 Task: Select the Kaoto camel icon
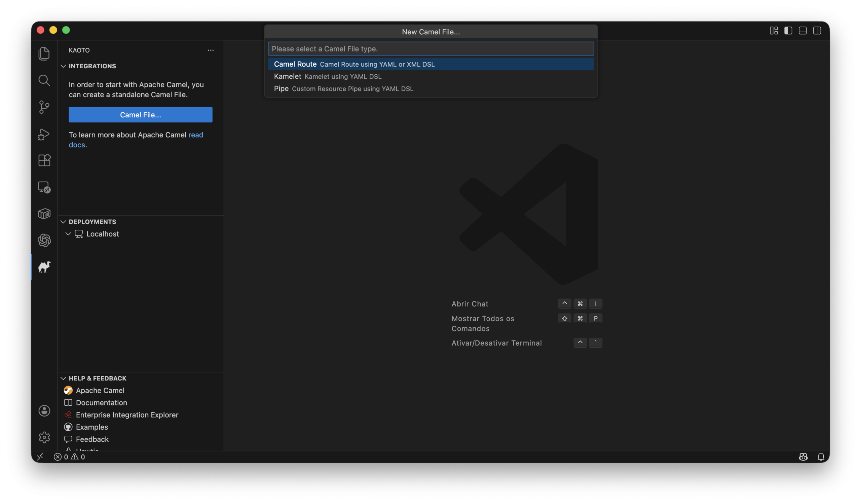click(44, 267)
